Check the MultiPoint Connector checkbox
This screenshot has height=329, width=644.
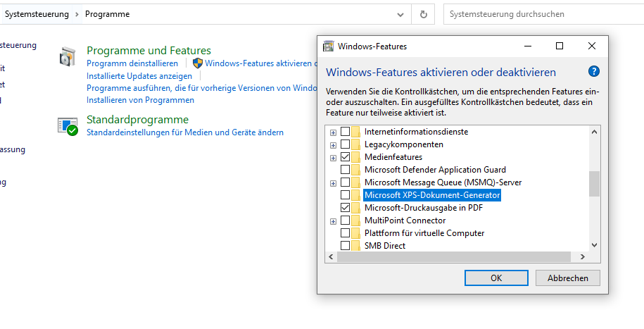(345, 221)
